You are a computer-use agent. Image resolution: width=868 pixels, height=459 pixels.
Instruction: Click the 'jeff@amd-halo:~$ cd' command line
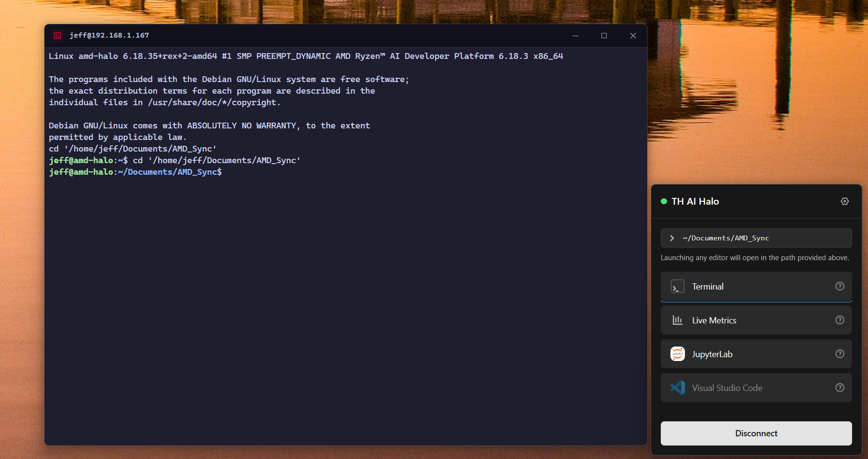click(x=174, y=160)
